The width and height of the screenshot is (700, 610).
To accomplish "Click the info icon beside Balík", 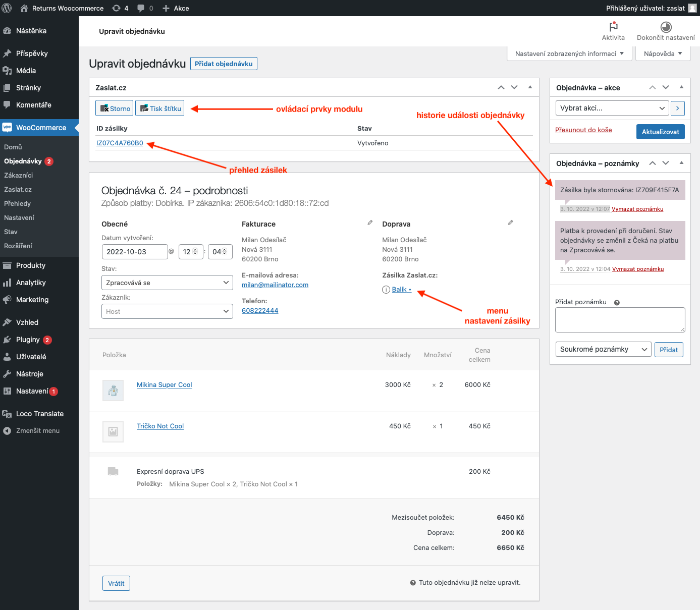I will coord(386,290).
